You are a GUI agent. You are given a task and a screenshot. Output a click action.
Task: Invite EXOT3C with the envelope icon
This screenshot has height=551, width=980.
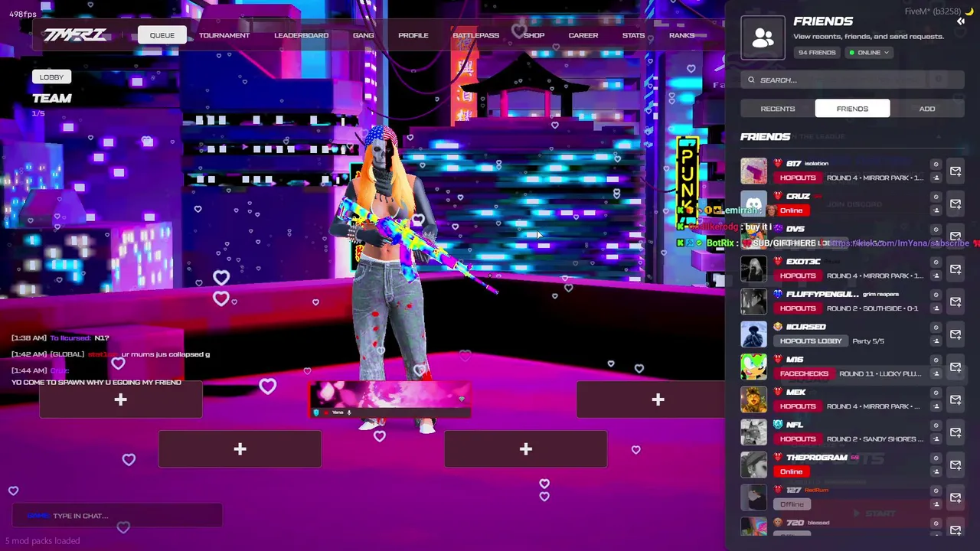click(955, 269)
